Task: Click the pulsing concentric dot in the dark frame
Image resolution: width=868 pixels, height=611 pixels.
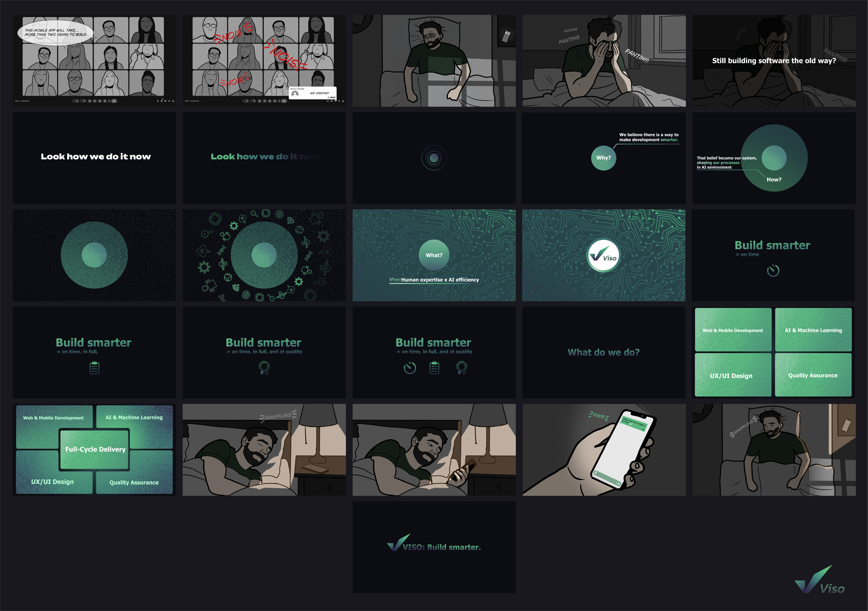Action: 434,158
